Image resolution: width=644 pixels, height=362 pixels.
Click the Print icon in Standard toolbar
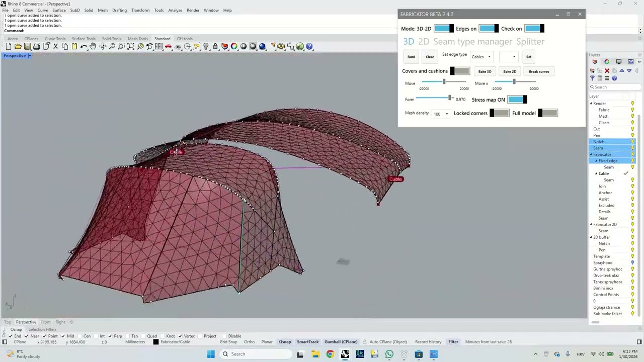(x=37, y=46)
